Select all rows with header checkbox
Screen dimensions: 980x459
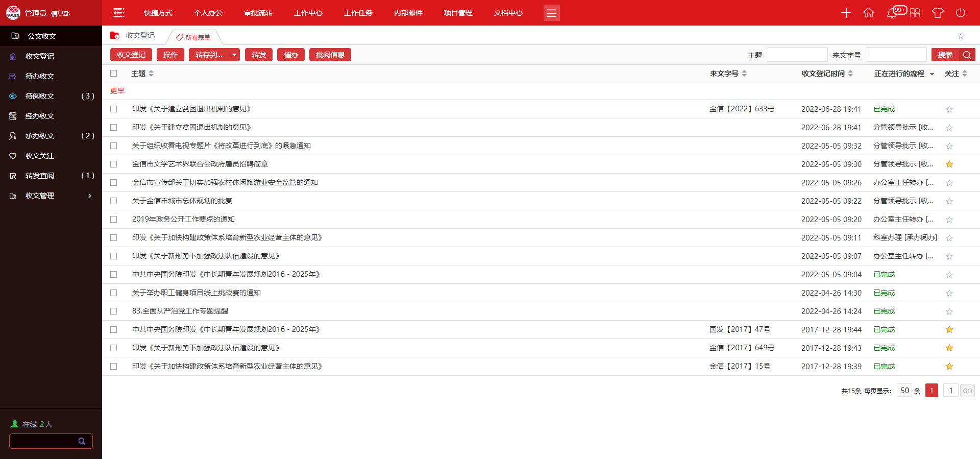[x=114, y=74]
